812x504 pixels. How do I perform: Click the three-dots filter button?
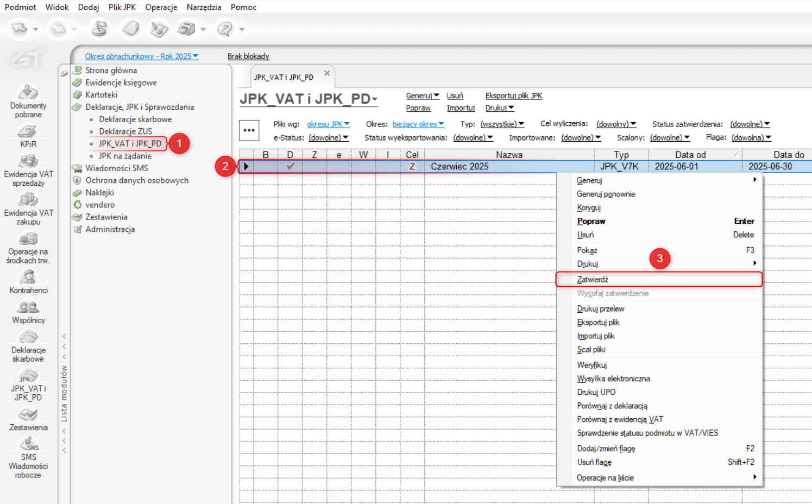249,130
